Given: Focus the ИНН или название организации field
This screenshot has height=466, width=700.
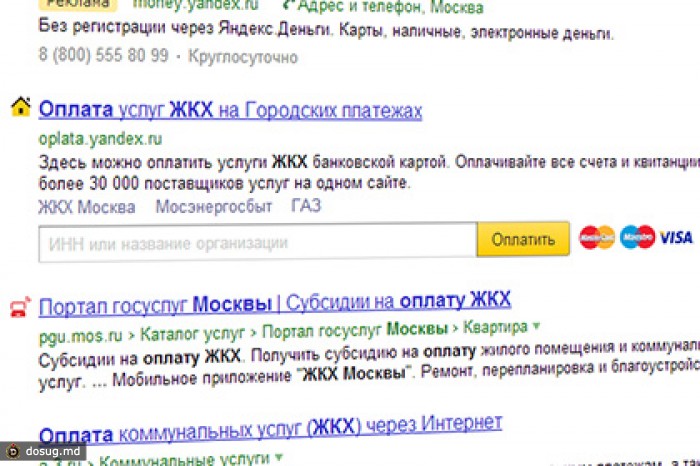Looking at the screenshot, I should (x=258, y=242).
